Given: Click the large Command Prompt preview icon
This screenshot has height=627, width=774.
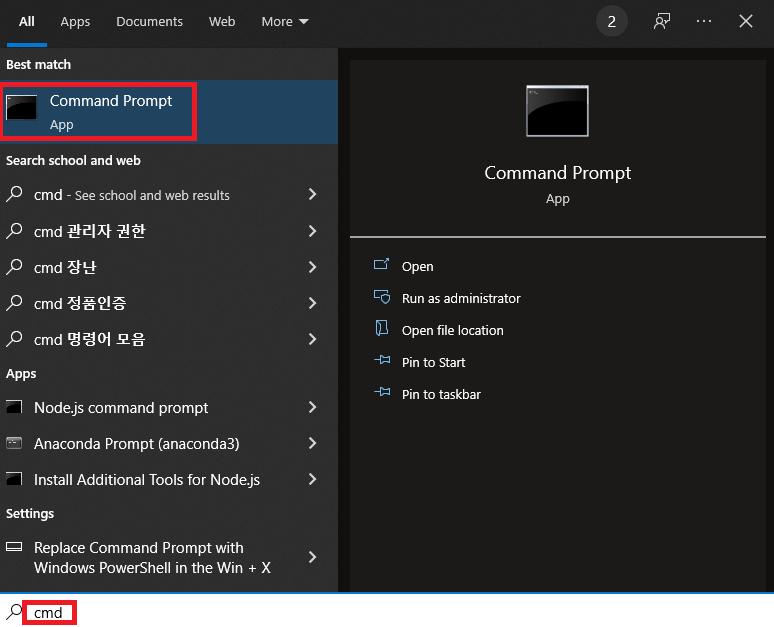Looking at the screenshot, I should coord(557,111).
